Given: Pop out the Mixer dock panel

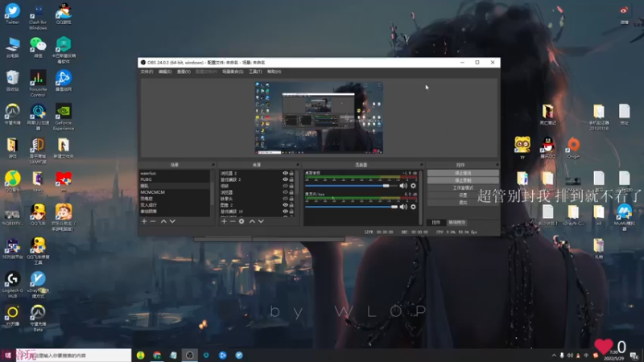Looking at the screenshot, I should click(x=421, y=165).
